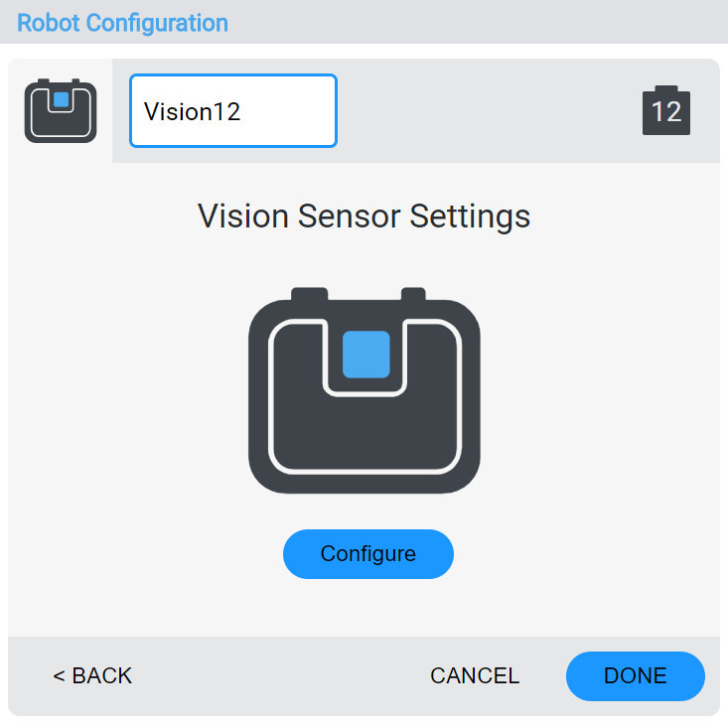
Task: Click the left mounting tab atop large sensor graphic
Action: point(309,294)
